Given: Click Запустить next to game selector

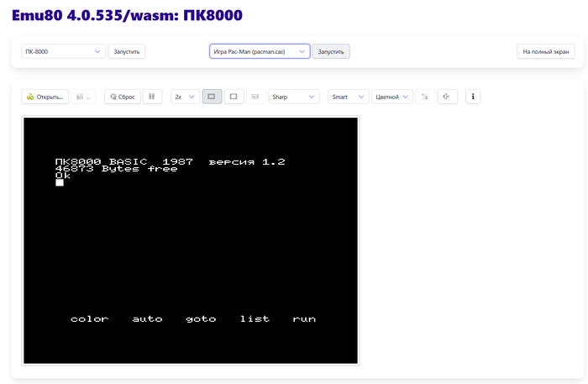Looking at the screenshot, I should [331, 51].
